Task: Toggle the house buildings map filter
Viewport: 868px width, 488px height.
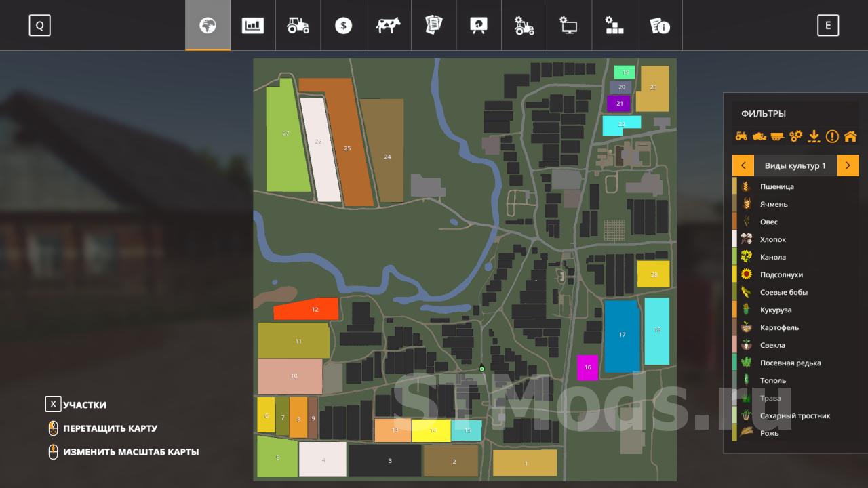Action: pyautogui.click(x=850, y=136)
